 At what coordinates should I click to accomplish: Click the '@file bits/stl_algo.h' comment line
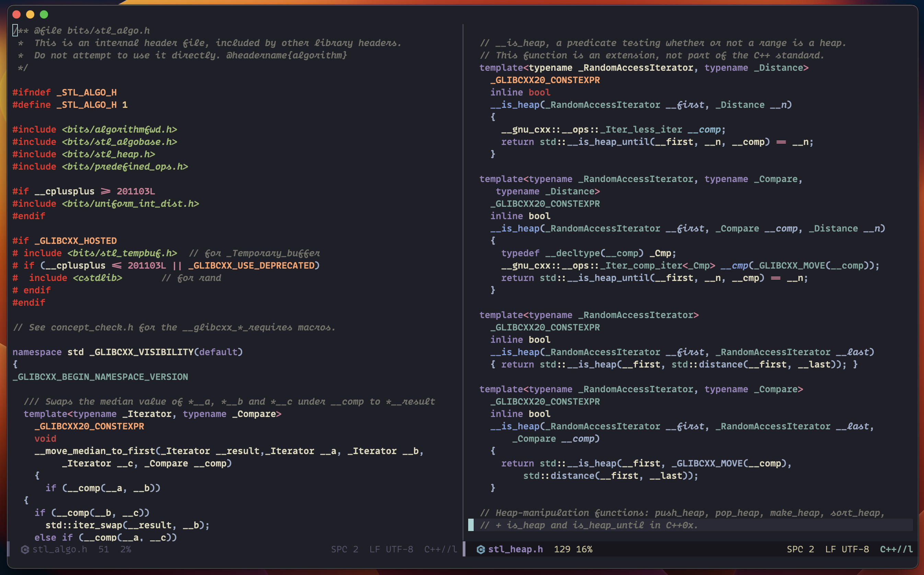click(x=81, y=31)
